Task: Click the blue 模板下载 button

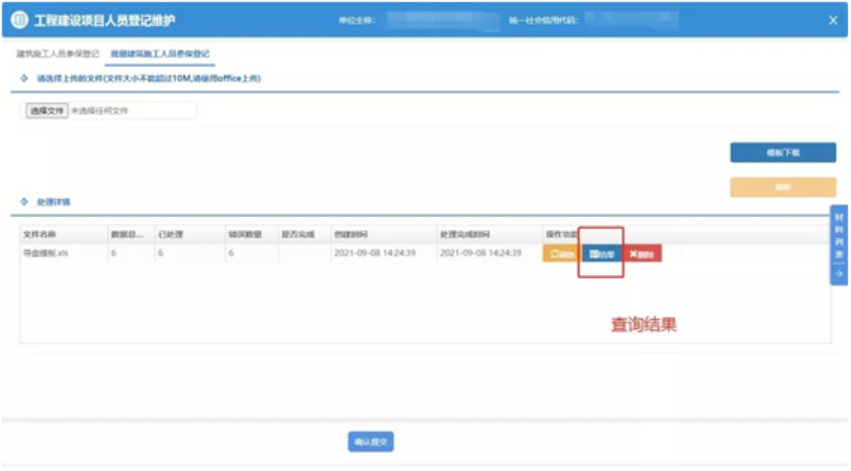Action: (x=782, y=152)
